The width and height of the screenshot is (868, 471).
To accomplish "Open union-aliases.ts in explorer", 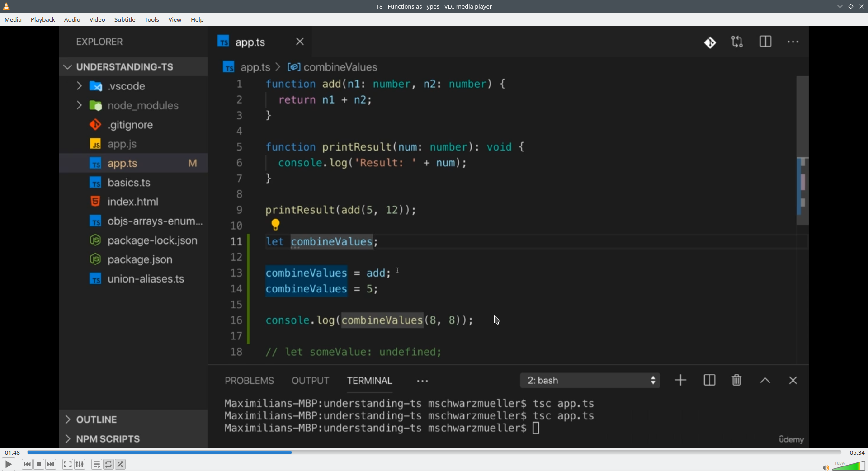I will click(x=133, y=279).
